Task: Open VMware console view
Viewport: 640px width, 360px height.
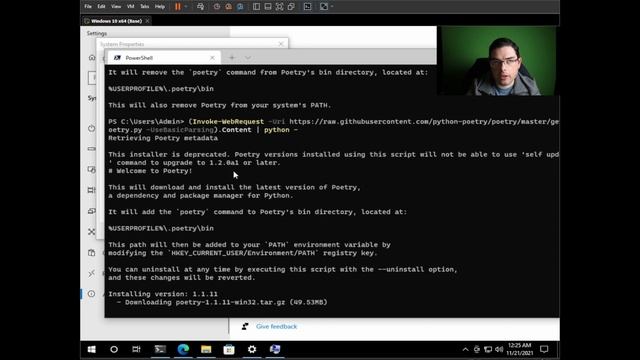Action: pyautogui.click(x=307, y=7)
